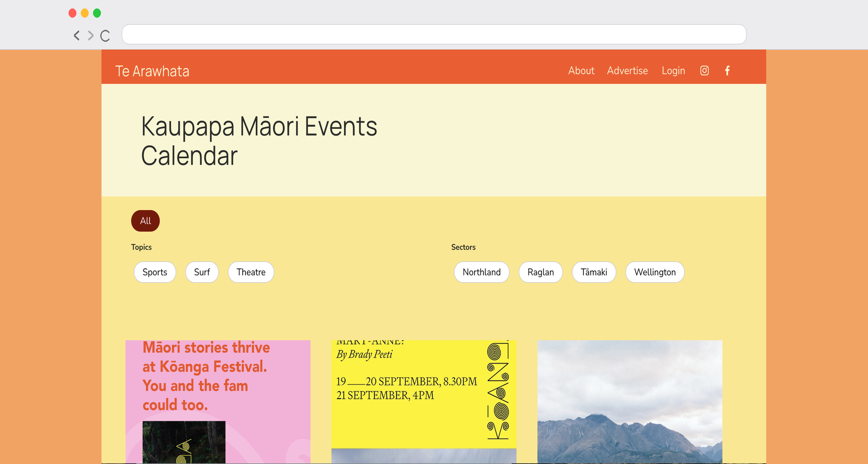Open the Login menu link
The image size is (868, 464).
click(673, 71)
